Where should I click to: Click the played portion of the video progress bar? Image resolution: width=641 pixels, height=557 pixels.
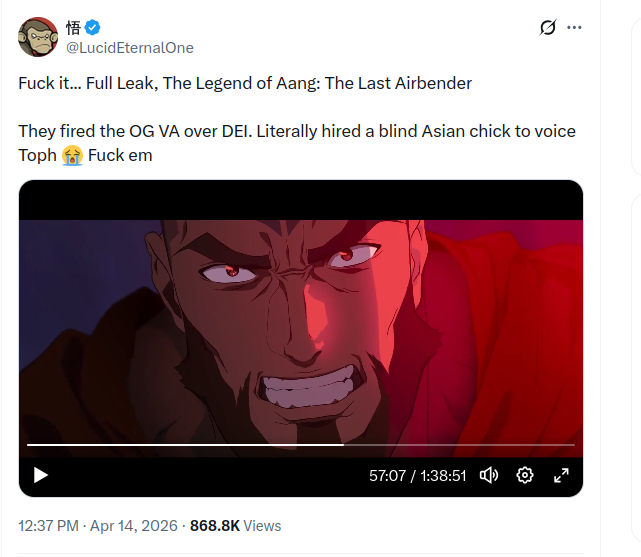point(180,444)
